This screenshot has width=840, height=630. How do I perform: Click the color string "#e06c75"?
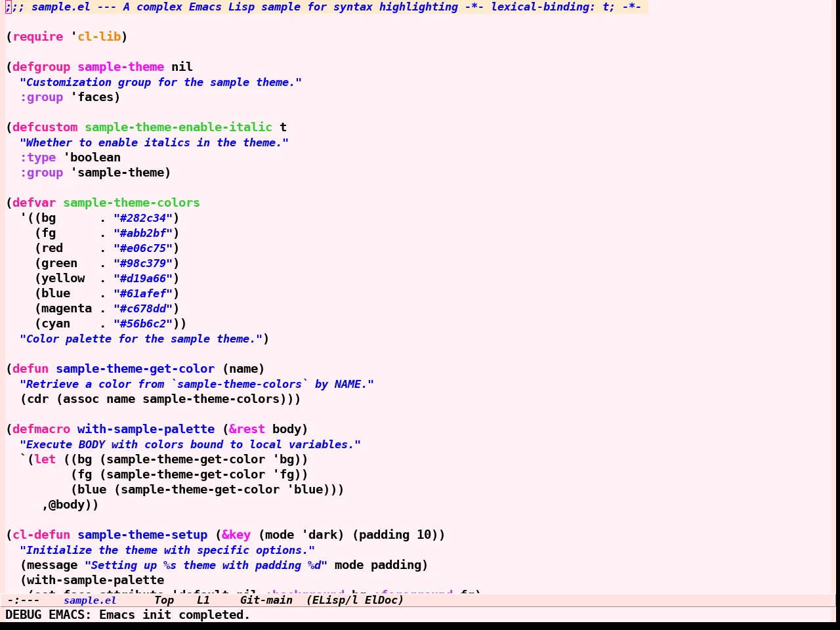pyautogui.click(x=142, y=248)
